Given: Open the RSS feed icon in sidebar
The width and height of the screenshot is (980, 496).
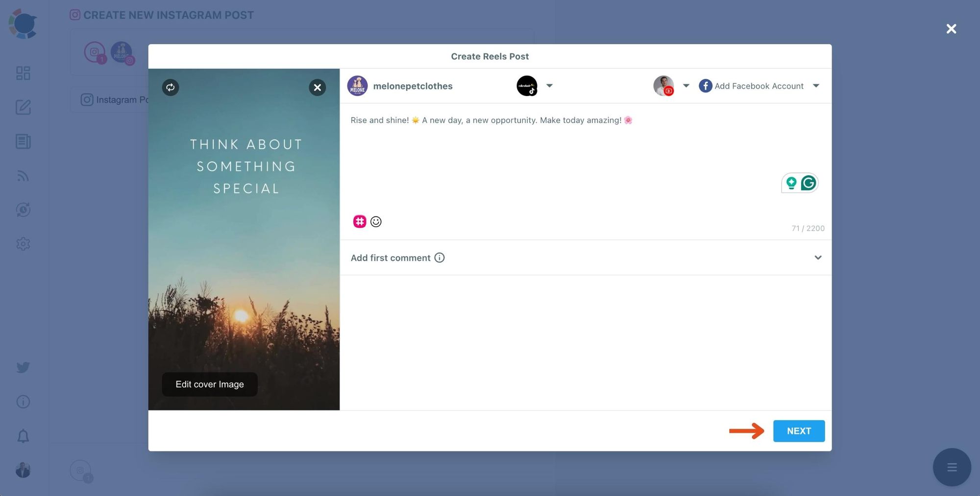Looking at the screenshot, I should [x=23, y=176].
